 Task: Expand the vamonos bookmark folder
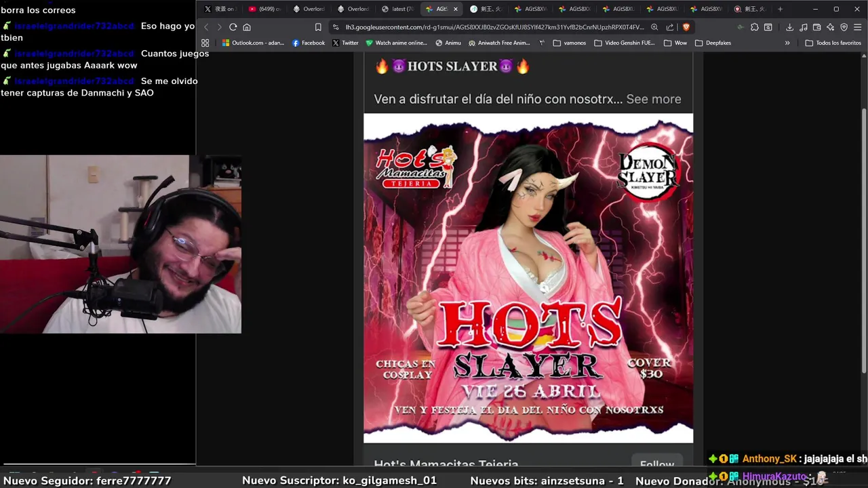coord(570,43)
